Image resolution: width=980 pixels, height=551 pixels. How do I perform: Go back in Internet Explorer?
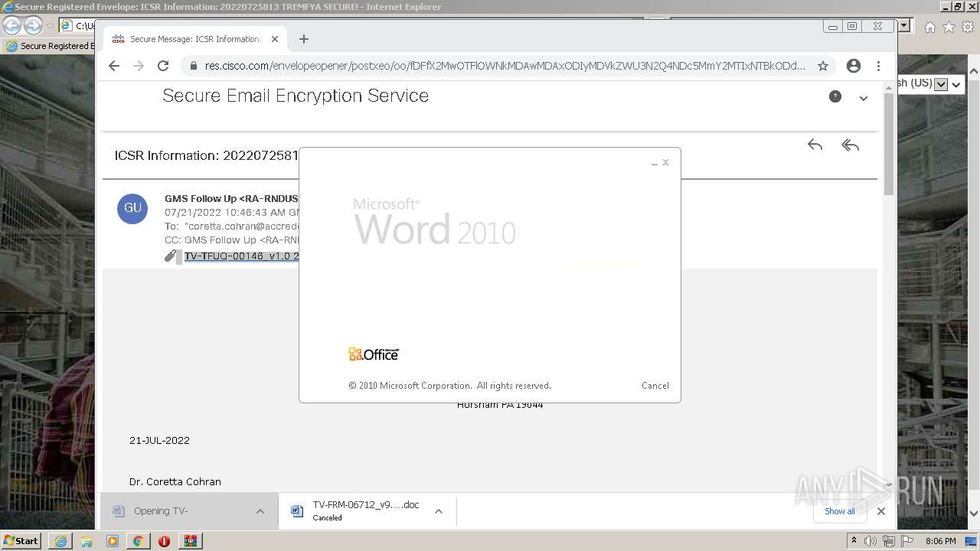(11, 26)
